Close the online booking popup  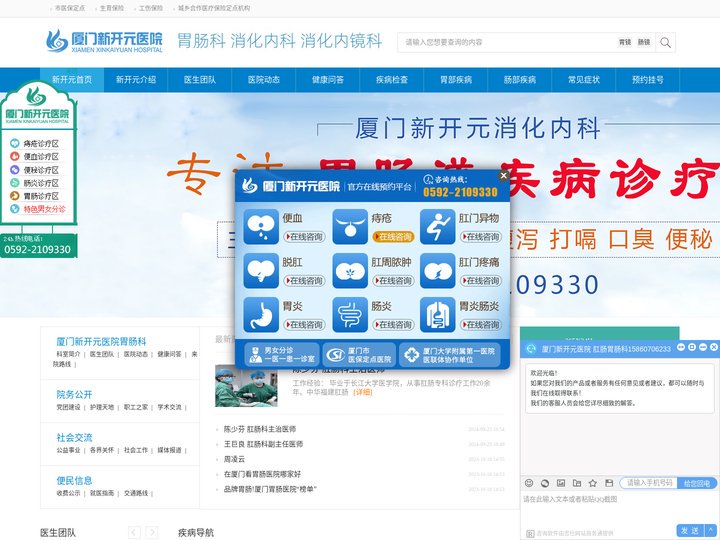coord(504,175)
